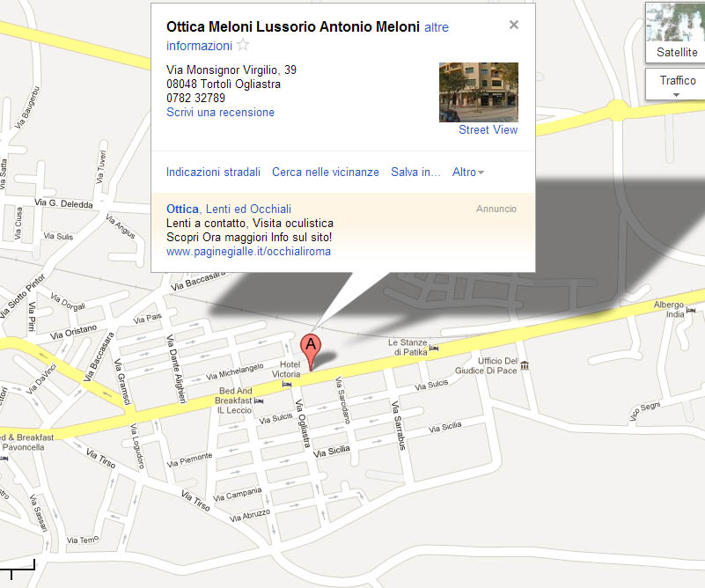Viewport: 705px width, 588px height.
Task: Click the 'Vico Segni' street label
Action: pos(645,411)
